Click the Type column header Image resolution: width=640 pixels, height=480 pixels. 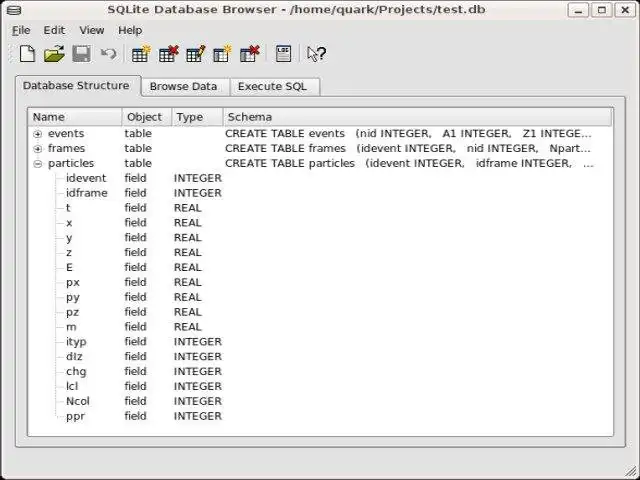[x=198, y=117]
